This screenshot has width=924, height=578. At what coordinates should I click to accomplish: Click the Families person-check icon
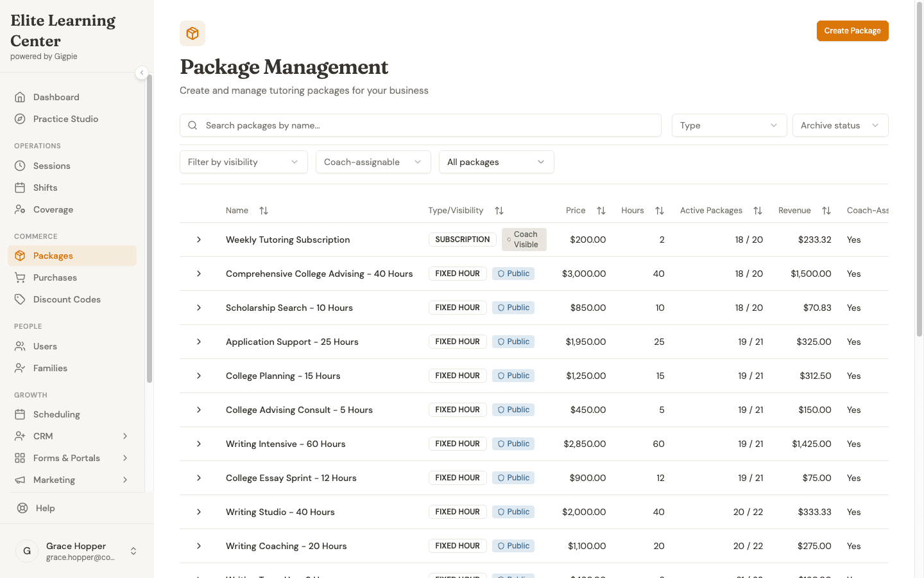(20, 368)
